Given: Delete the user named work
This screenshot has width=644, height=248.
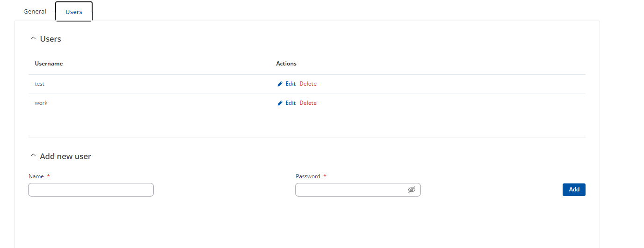Looking at the screenshot, I should (308, 103).
